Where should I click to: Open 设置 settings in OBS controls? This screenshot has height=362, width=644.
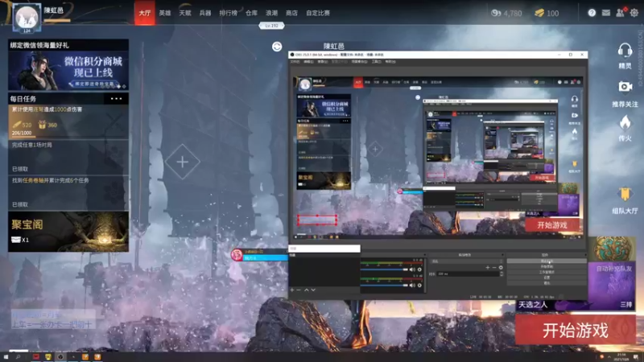(x=547, y=278)
